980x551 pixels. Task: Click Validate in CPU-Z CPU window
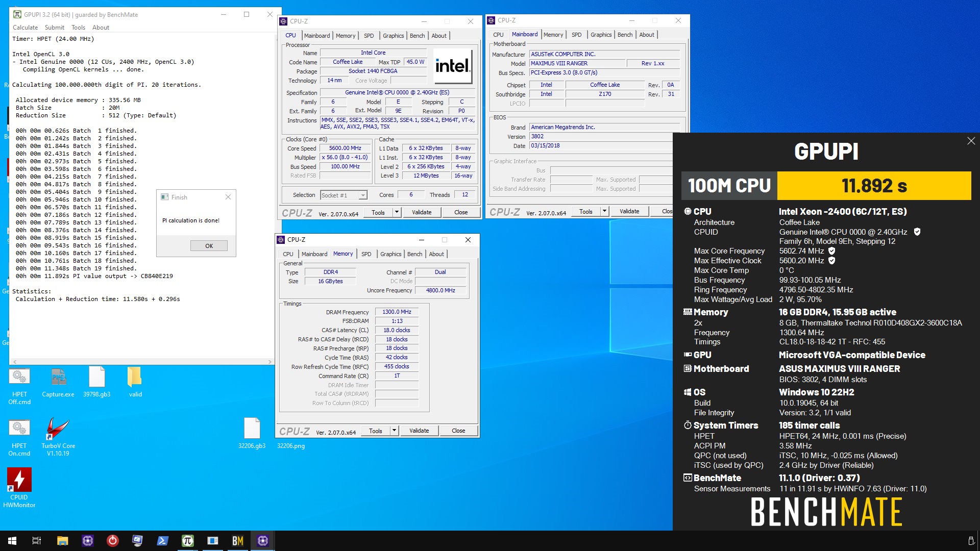[422, 212]
